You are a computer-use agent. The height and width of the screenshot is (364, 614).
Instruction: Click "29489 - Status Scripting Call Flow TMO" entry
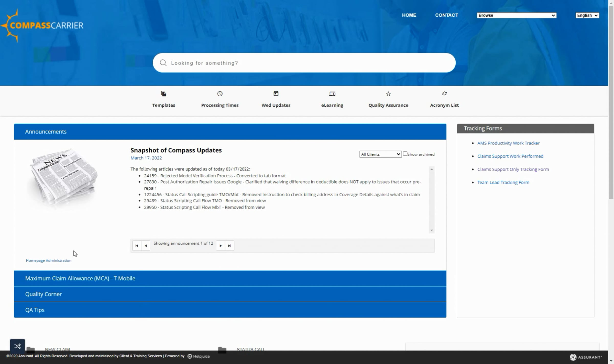click(205, 201)
